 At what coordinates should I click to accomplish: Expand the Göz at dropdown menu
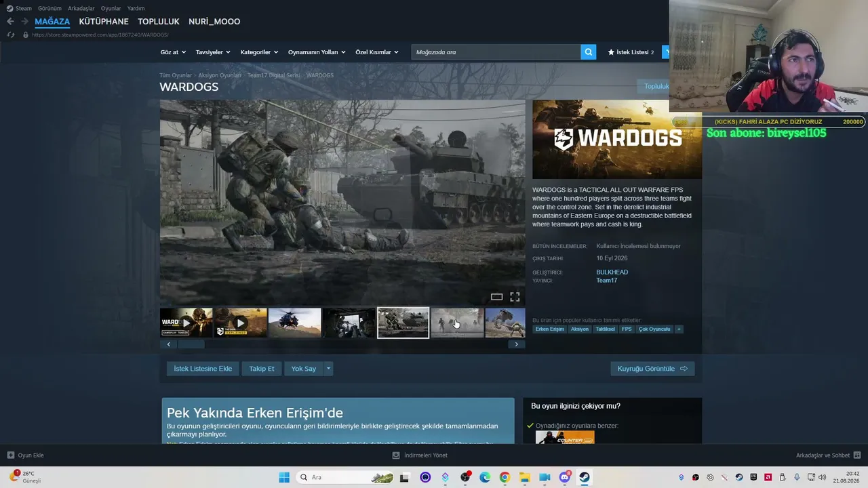(x=172, y=52)
